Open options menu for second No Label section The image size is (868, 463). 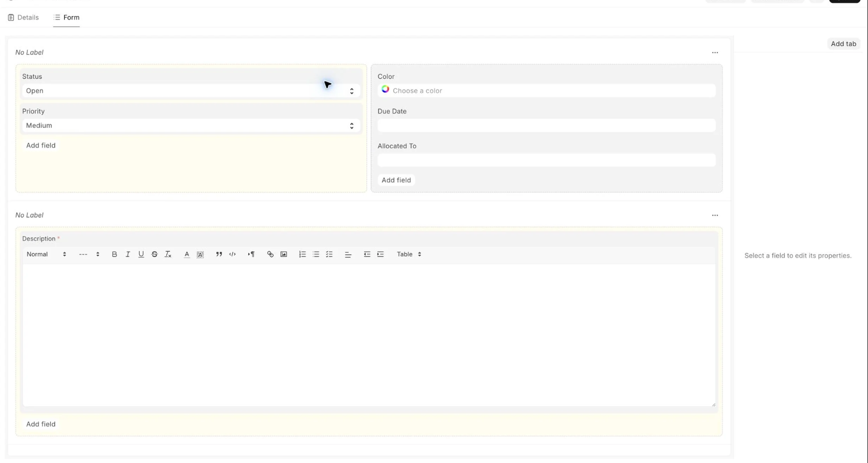point(715,215)
